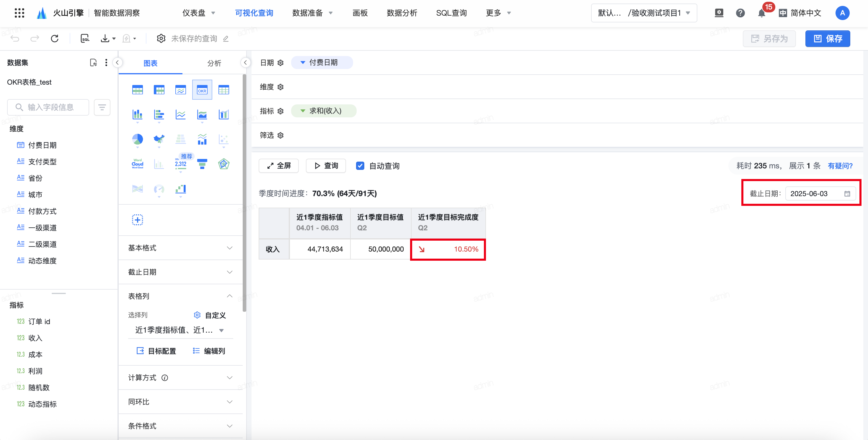This screenshot has height=440, width=868.
Task: Open the 截止日期 date picker field
Action: (x=820, y=193)
